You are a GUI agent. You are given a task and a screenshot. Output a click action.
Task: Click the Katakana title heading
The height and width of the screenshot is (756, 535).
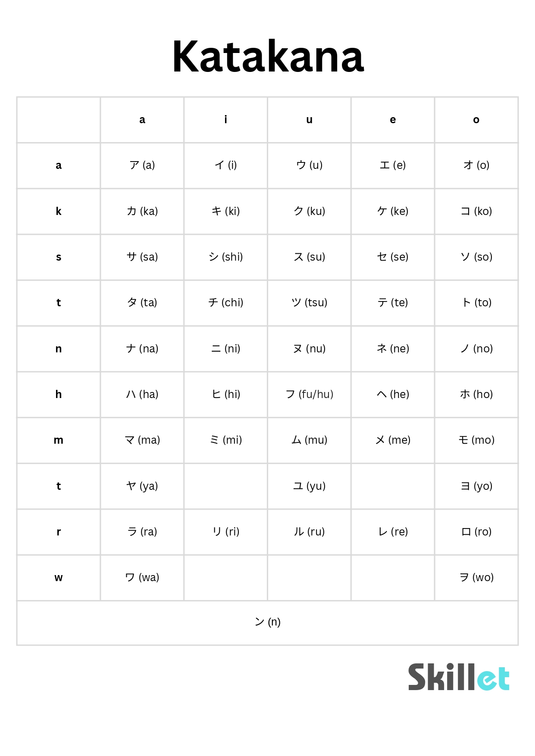point(268,57)
